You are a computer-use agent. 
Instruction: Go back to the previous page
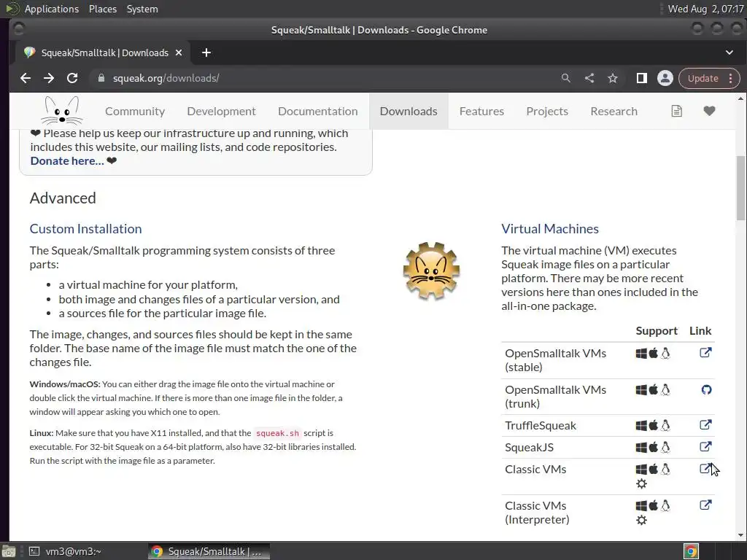pos(26,78)
